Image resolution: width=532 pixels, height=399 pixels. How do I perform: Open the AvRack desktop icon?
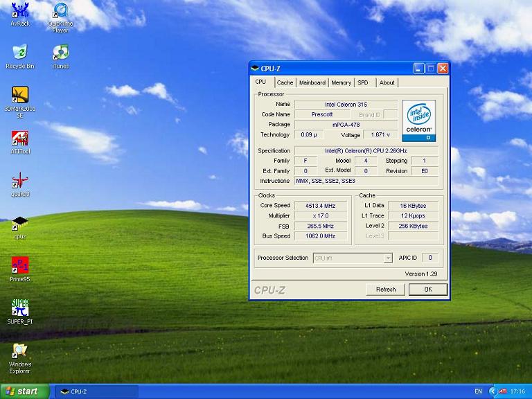tap(20, 15)
